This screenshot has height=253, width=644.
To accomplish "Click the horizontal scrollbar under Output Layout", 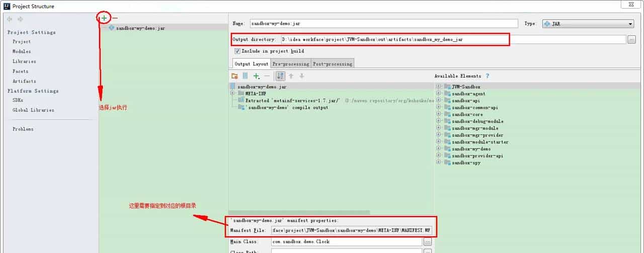I will point(299,212).
